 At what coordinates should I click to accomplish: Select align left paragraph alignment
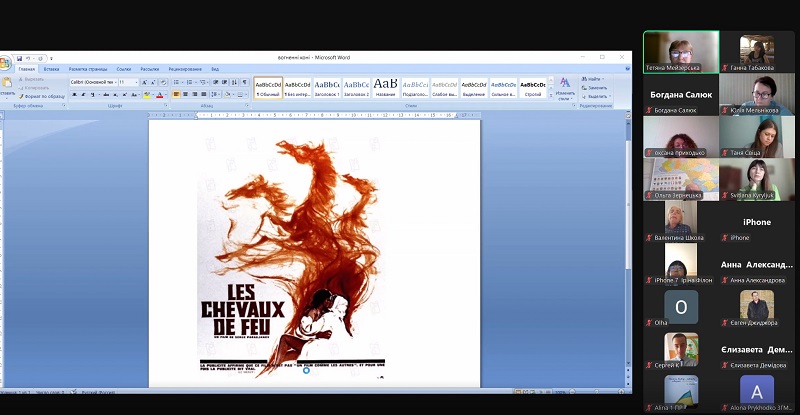pyautogui.click(x=176, y=94)
